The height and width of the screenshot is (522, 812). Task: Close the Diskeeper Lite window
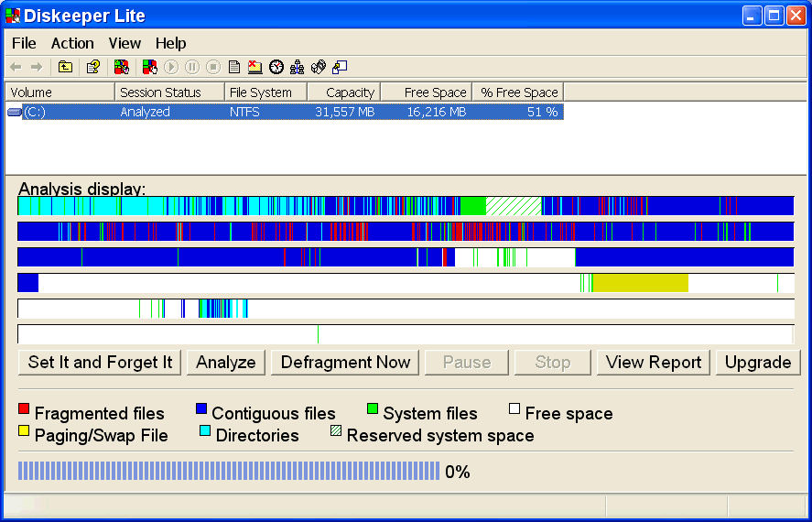[x=796, y=16]
